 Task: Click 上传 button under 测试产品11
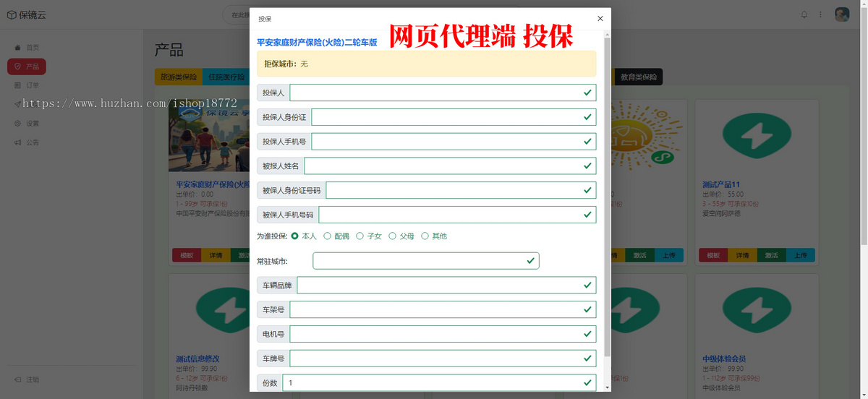tap(800, 255)
